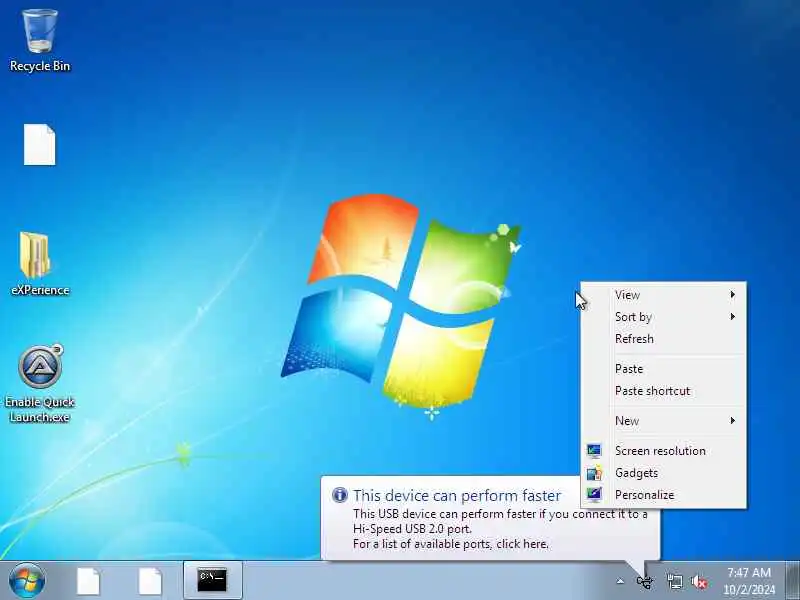
Task: Open the Command Prompt taskbar button
Action: point(212,580)
